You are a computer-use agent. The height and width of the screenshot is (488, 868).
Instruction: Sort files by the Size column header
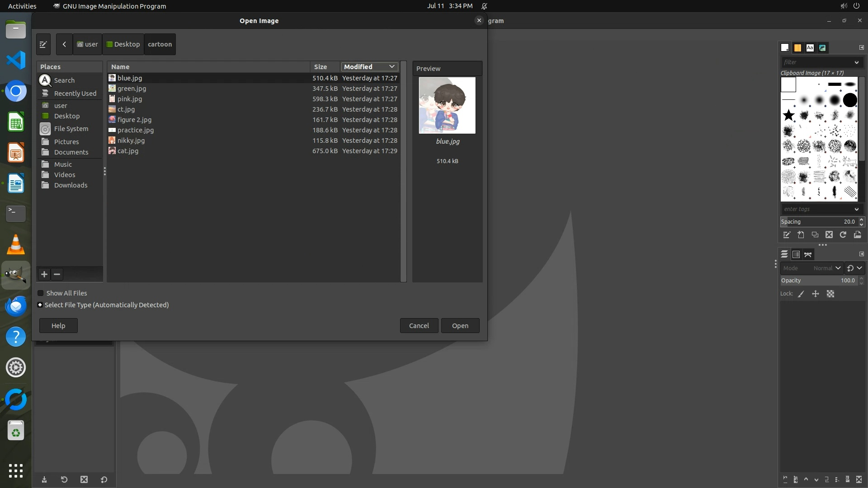(x=321, y=67)
